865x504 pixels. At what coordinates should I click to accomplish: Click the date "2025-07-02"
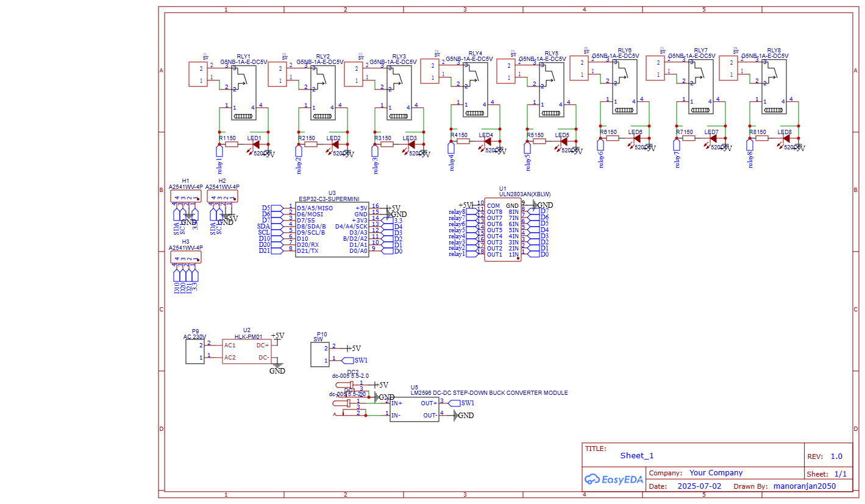(699, 486)
